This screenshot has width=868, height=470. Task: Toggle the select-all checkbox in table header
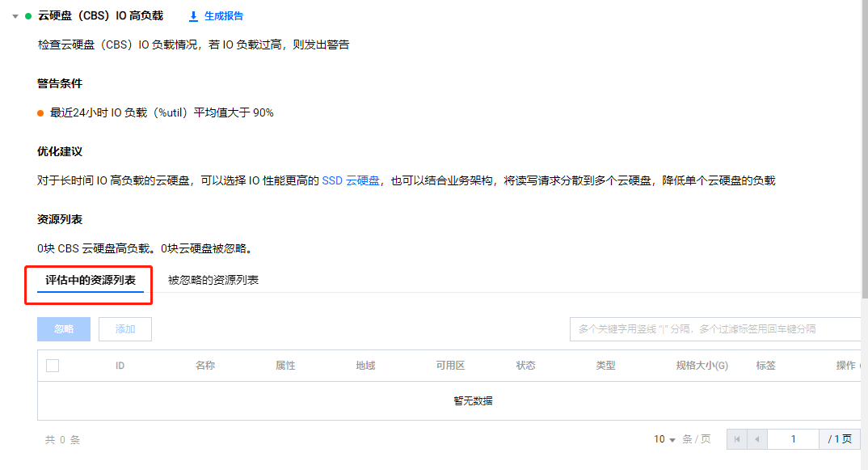tap(53, 366)
